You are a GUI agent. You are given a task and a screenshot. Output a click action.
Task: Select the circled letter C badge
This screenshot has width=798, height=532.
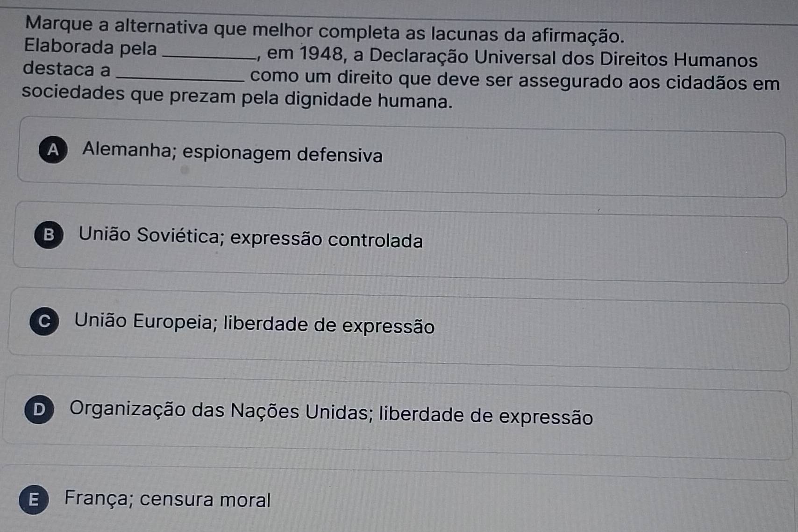tap(44, 321)
